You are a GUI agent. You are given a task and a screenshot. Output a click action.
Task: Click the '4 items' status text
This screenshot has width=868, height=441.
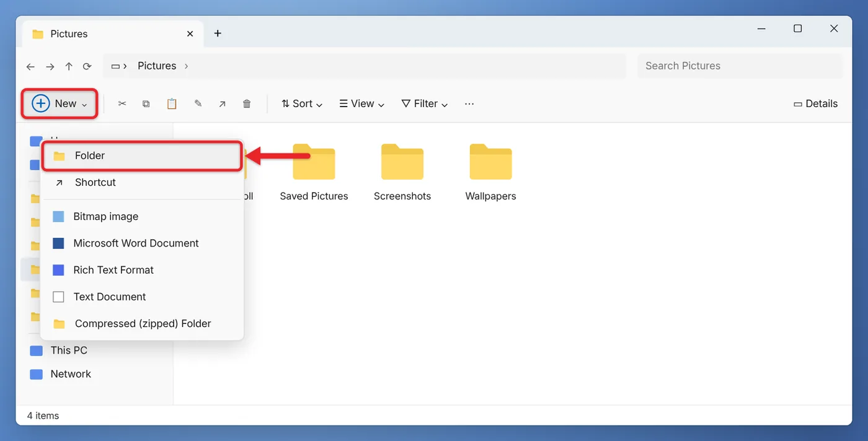[x=43, y=416]
